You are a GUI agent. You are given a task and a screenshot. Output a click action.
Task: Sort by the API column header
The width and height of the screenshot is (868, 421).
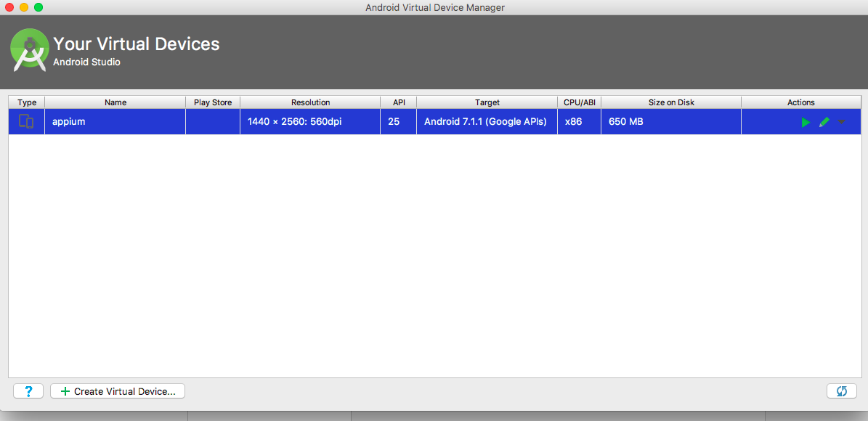click(x=399, y=102)
